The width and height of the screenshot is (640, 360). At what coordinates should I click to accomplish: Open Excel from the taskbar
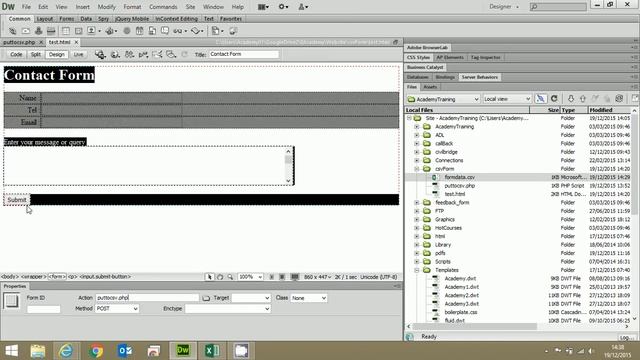(x=212, y=351)
